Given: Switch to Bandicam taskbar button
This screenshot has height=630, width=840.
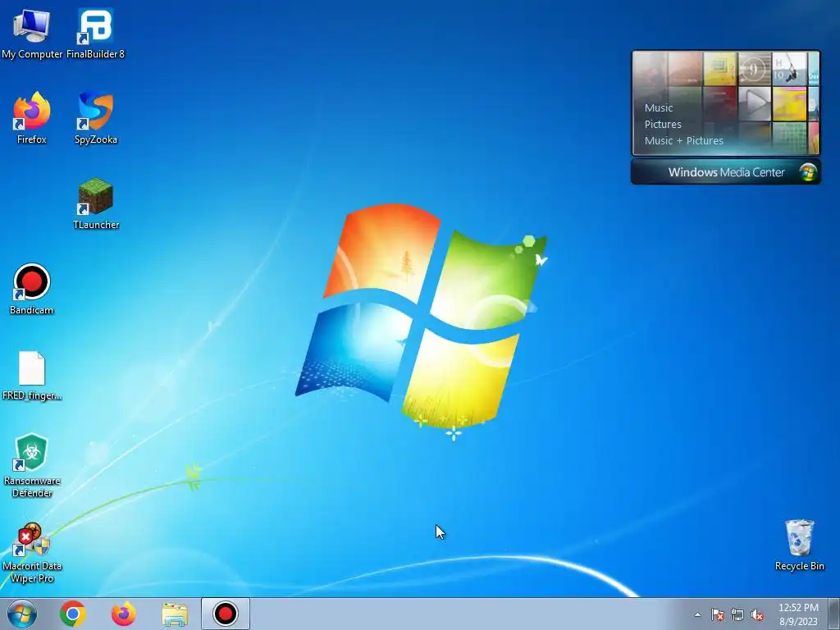Looking at the screenshot, I should point(226,614).
